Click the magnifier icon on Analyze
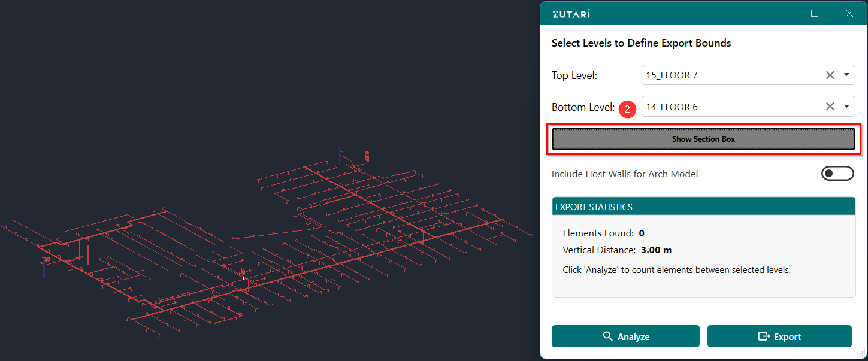This screenshot has height=361, width=868. (607, 336)
